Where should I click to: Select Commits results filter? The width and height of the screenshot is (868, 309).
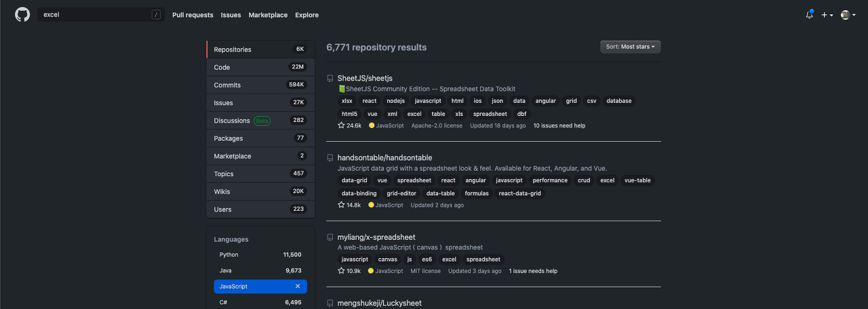click(x=260, y=85)
